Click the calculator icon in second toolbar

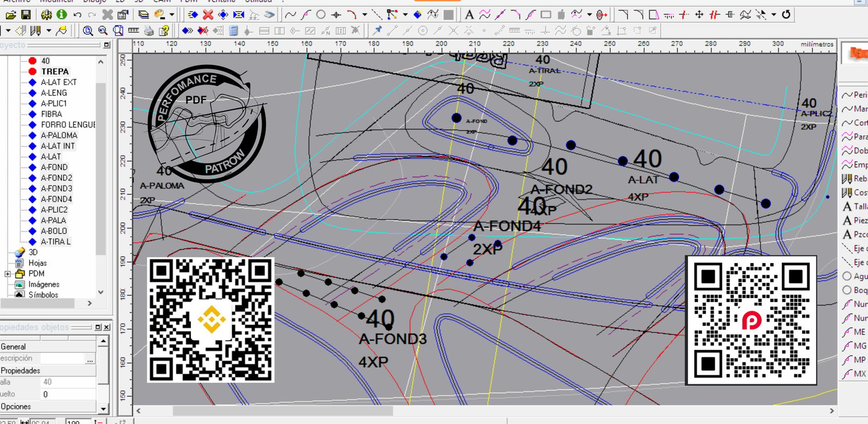click(233, 30)
